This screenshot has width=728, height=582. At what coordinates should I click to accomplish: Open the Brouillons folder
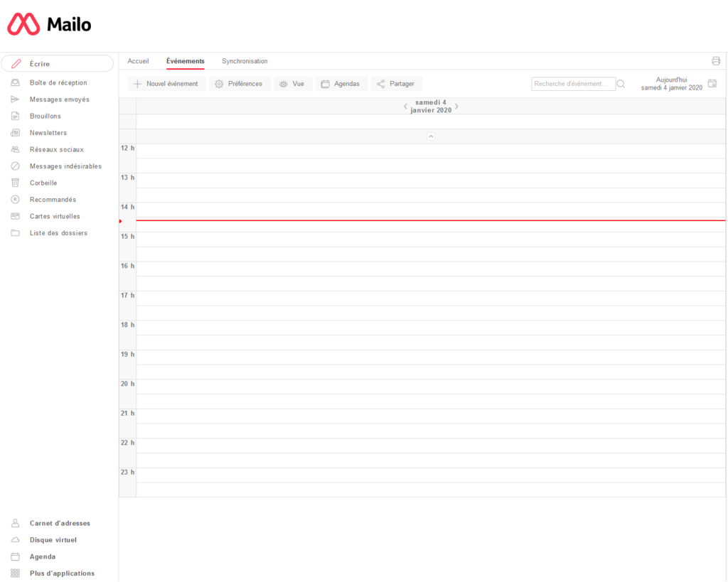45,116
